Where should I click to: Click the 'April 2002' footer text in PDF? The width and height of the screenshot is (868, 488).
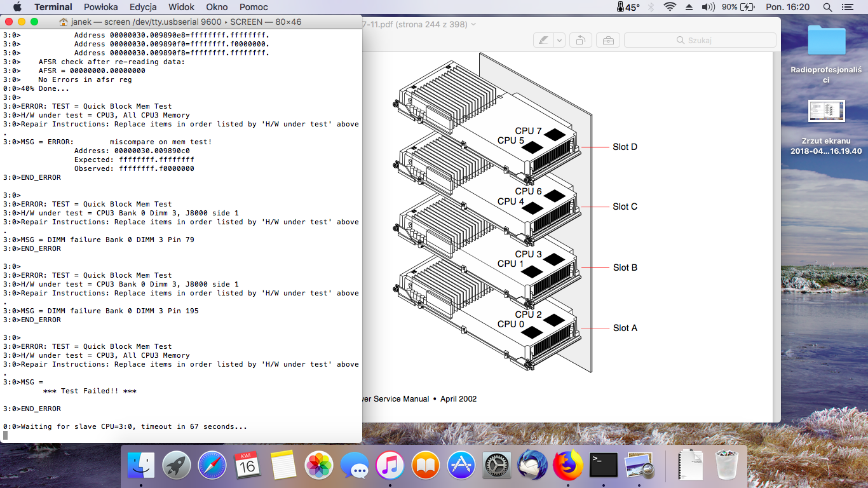click(x=458, y=399)
